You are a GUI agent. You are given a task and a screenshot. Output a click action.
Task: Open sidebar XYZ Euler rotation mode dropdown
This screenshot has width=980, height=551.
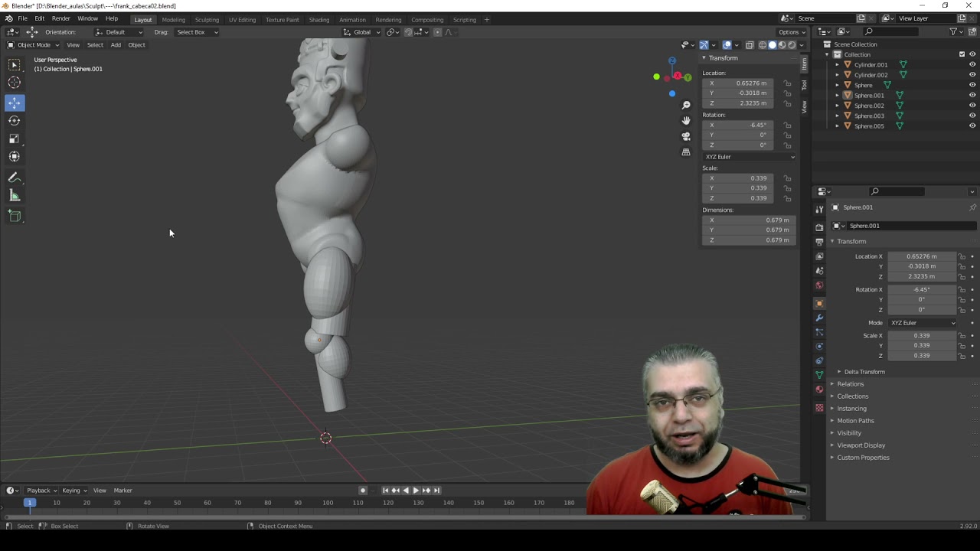point(750,157)
